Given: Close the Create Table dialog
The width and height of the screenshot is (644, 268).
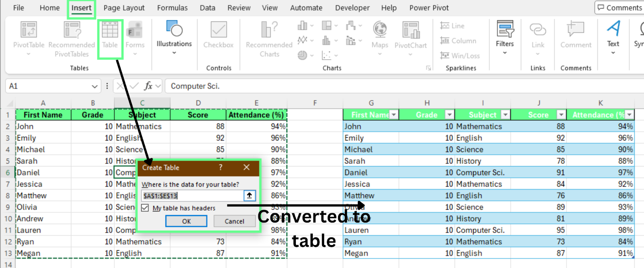Looking at the screenshot, I should coord(246,167).
